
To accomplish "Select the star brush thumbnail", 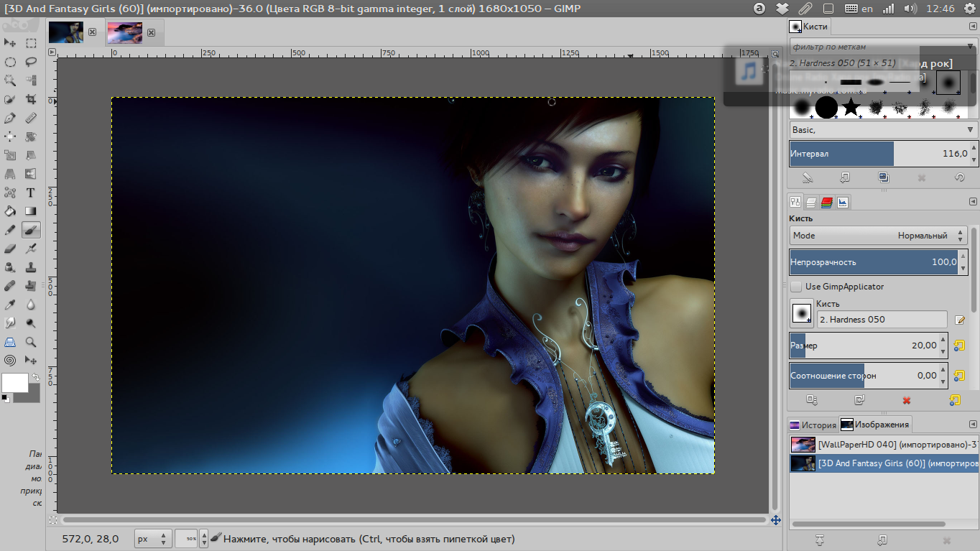I will (x=851, y=108).
